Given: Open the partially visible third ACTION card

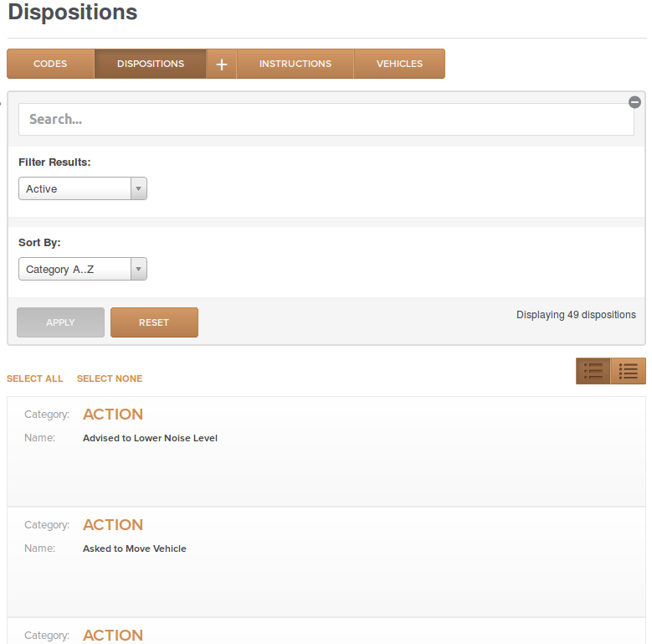Looking at the screenshot, I should pyautogui.click(x=326, y=631).
